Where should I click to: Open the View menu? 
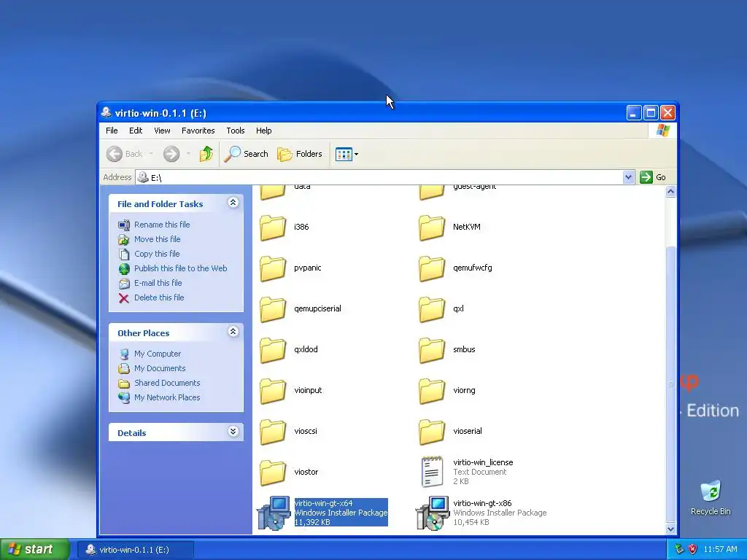click(162, 131)
